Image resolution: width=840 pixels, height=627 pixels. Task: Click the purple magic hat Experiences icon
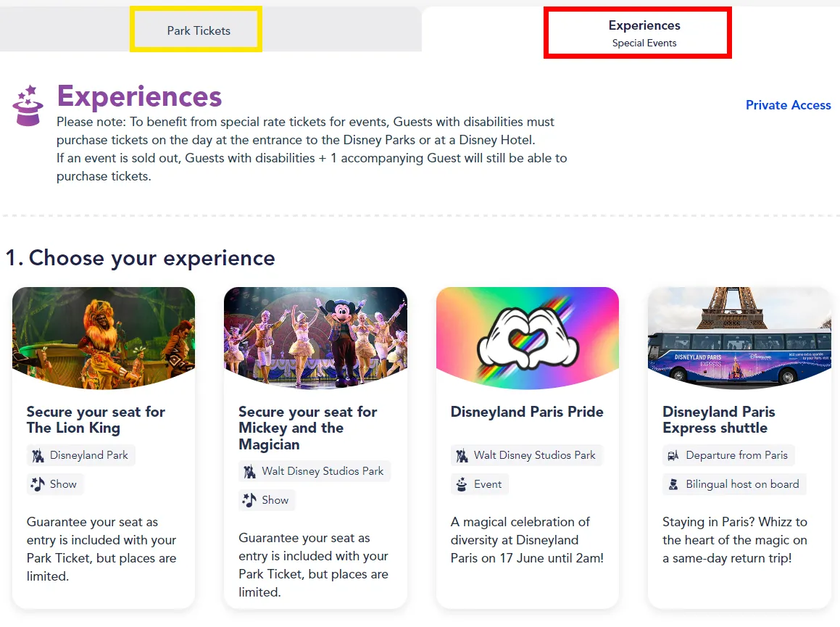(x=28, y=106)
